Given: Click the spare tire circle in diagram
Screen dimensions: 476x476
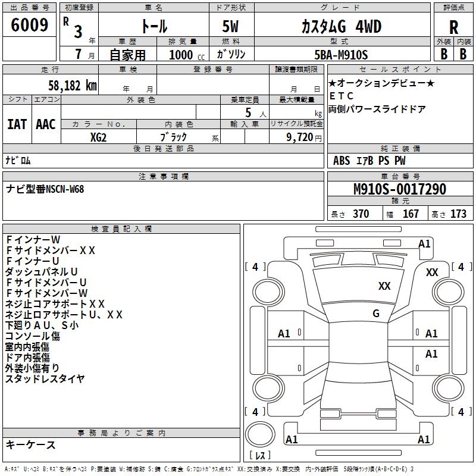Looking at the screenshot, I should point(260,434).
